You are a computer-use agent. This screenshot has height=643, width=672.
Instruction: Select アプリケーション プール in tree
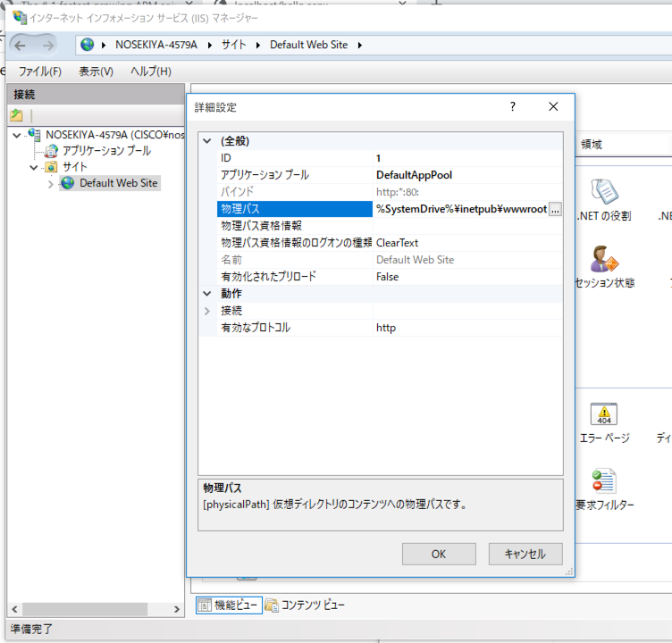[105, 151]
